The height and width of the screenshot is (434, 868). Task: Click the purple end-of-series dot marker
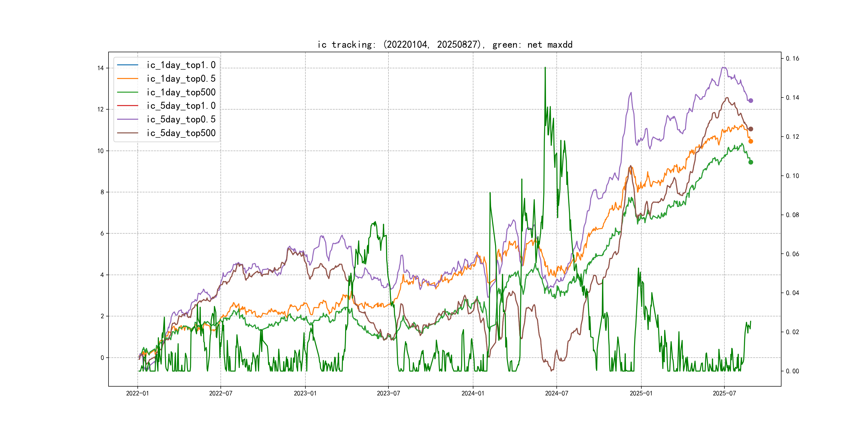[751, 100]
